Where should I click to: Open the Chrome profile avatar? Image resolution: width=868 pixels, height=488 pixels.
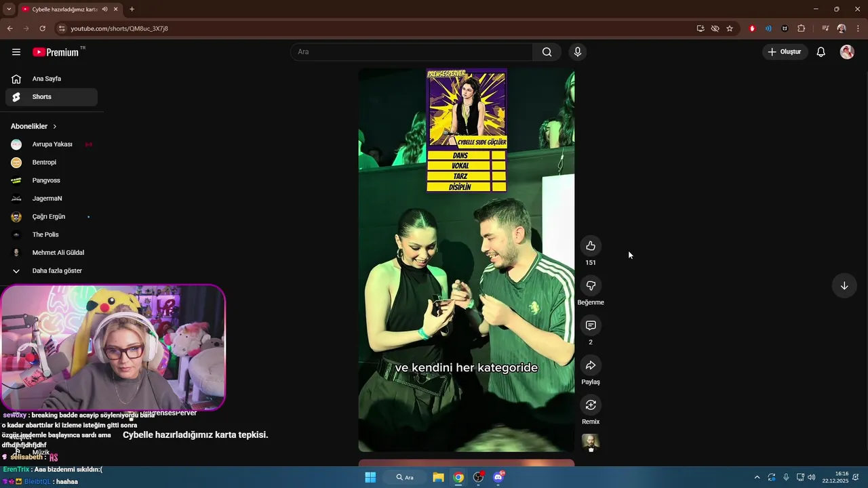point(842,28)
